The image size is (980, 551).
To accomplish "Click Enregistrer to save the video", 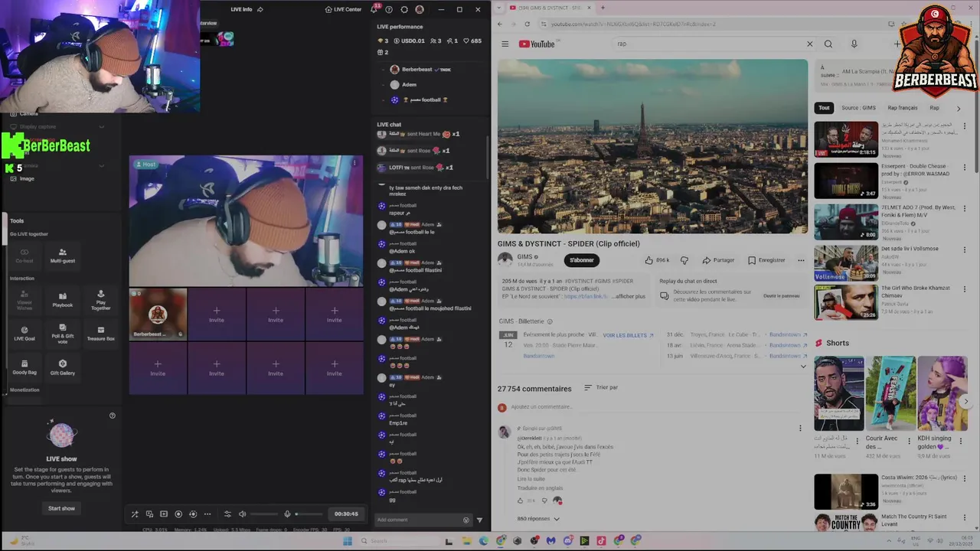I will pos(766,260).
